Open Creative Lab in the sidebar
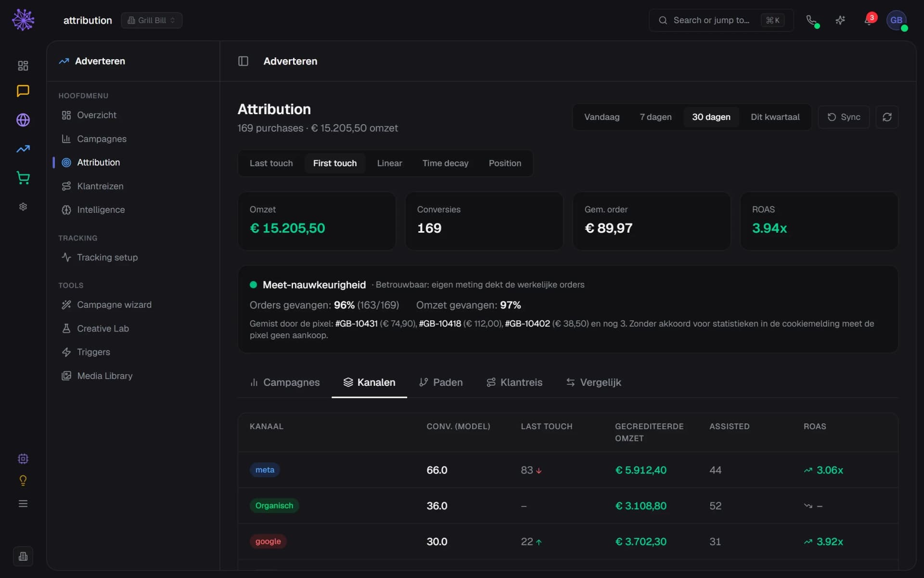Image resolution: width=924 pixels, height=578 pixels. (133, 328)
